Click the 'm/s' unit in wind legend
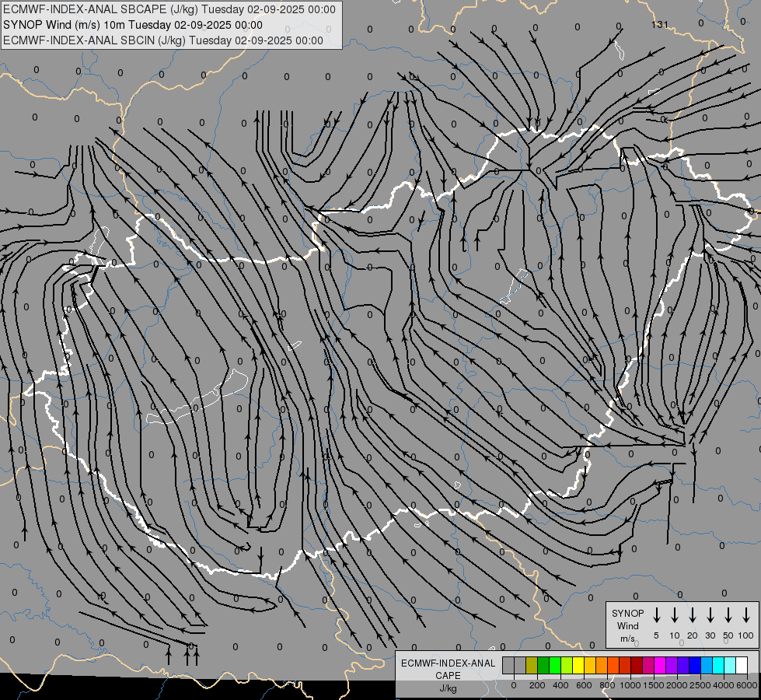This screenshot has height=700, width=761. pos(627,639)
